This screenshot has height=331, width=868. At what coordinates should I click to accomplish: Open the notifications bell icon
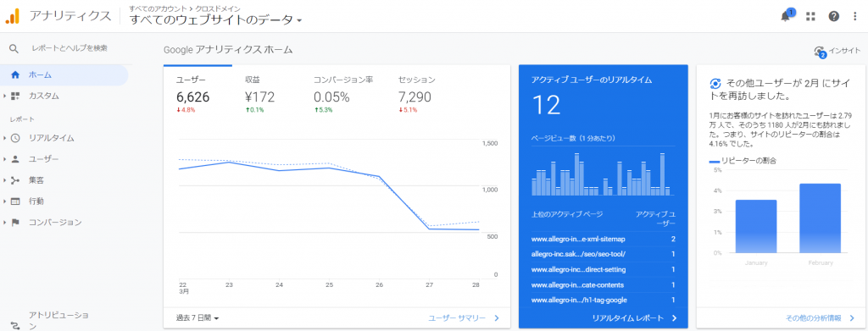tap(785, 17)
